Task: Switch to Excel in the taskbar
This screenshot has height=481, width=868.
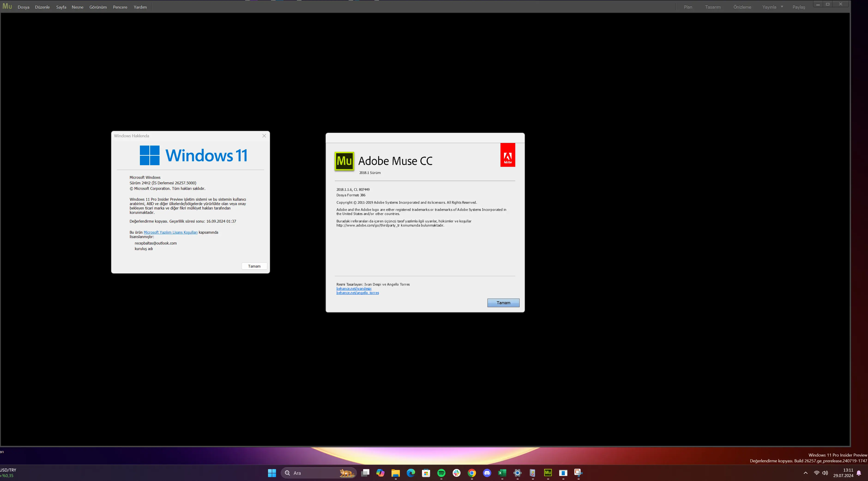Action: pyautogui.click(x=502, y=473)
